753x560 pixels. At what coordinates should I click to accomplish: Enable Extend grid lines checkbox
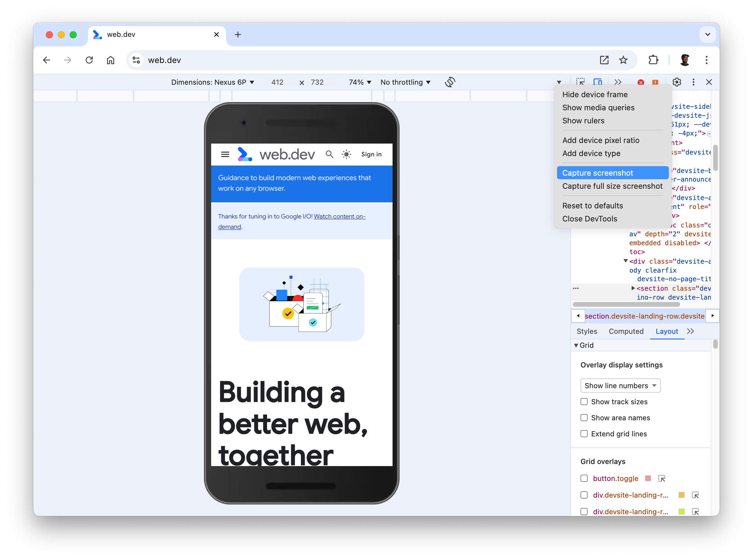tap(583, 434)
